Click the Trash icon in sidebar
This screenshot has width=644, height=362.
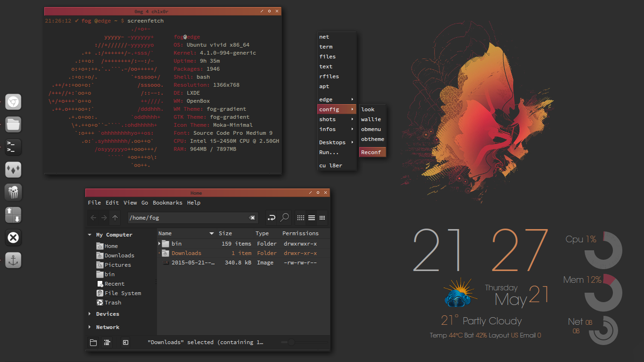[100, 303]
